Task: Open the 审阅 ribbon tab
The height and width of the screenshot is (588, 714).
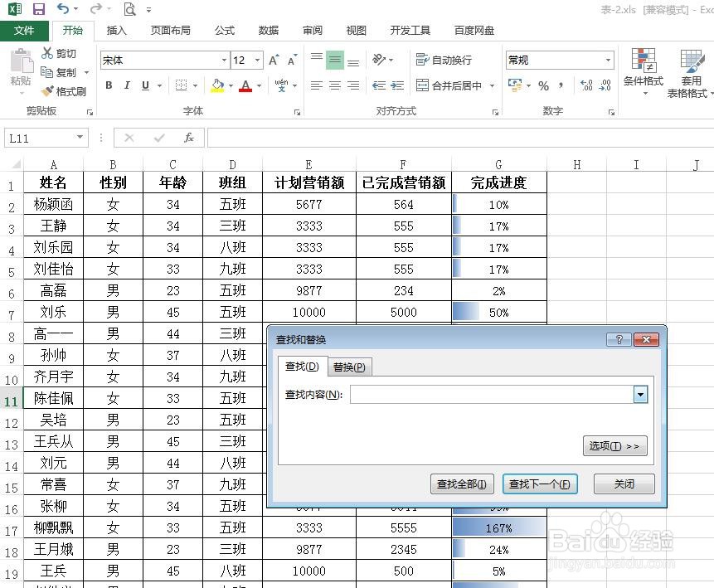Action: [x=311, y=30]
